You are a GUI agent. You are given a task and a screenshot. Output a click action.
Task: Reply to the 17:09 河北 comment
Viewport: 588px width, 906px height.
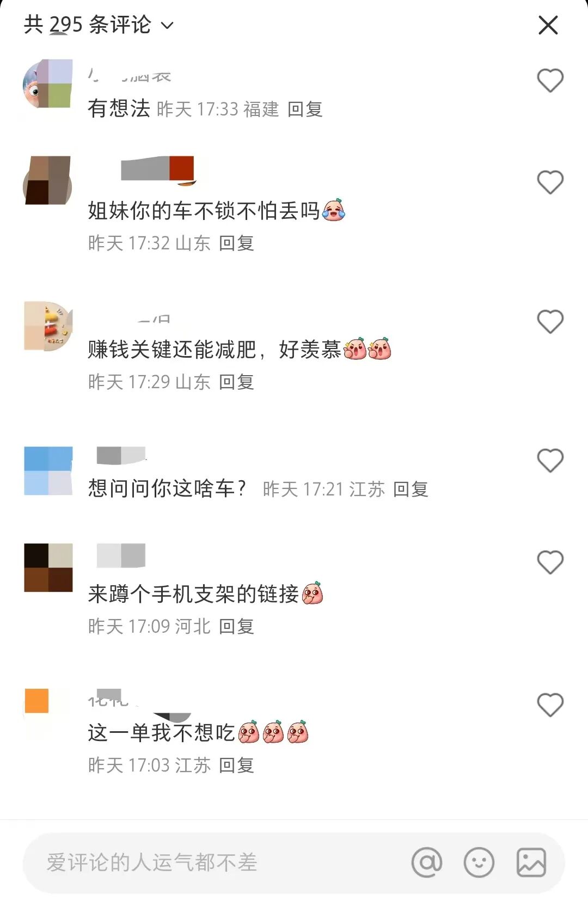click(x=236, y=626)
